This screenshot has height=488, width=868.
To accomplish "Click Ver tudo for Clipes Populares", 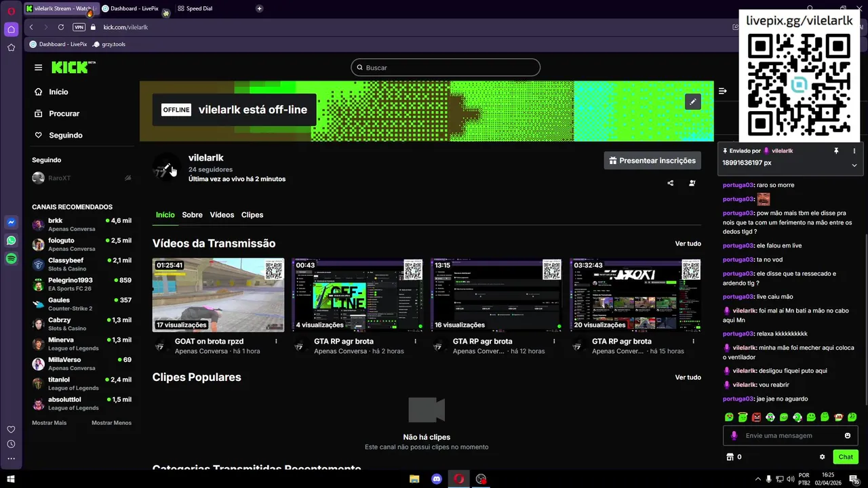I will [688, 378].
